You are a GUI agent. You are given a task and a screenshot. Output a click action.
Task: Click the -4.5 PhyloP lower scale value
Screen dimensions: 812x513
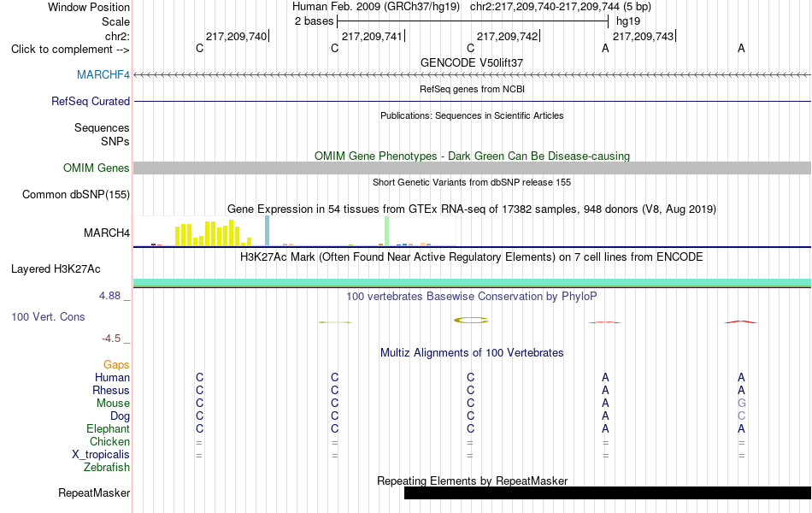tap(111, 339)
